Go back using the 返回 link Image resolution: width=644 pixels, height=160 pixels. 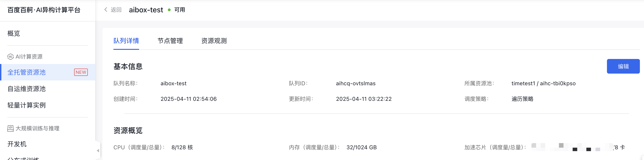click(116, 10)
